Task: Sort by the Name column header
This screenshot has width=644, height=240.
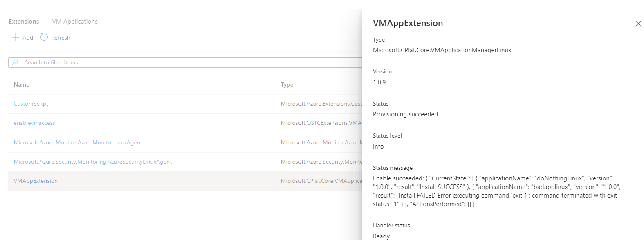Action: tap(22, 84)
